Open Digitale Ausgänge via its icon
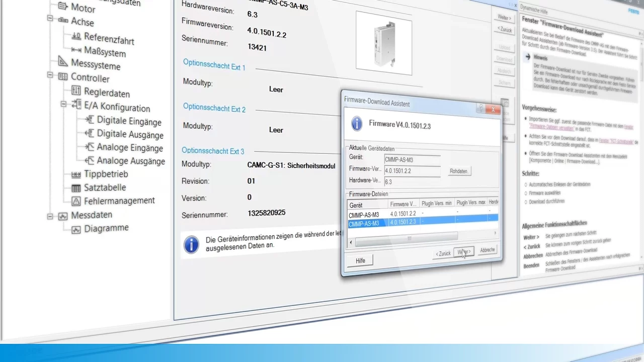 click(90, 133)
